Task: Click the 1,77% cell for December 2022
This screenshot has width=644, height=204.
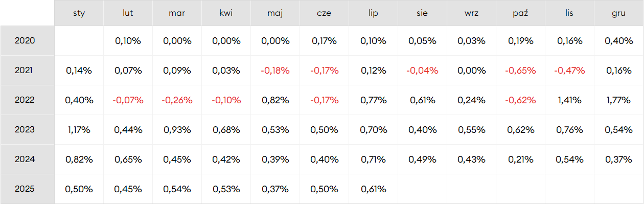Action: (619, 100)
